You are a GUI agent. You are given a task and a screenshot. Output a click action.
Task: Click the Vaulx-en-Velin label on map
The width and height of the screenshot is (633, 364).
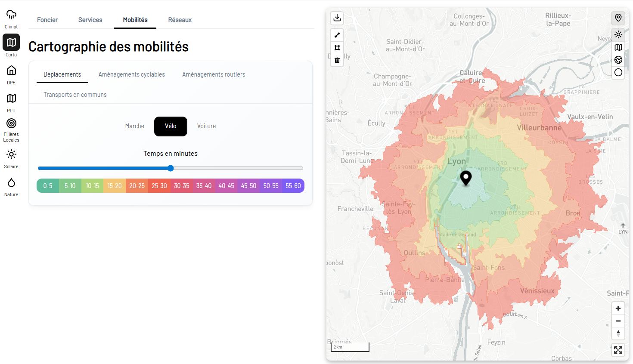click(x=590, y=117)
